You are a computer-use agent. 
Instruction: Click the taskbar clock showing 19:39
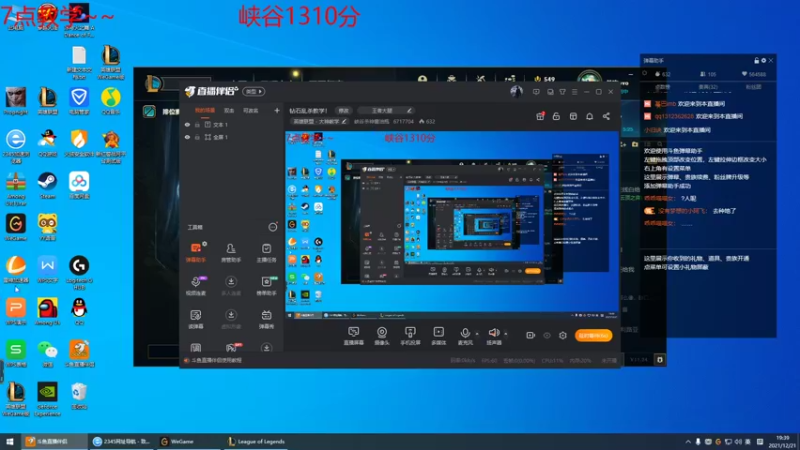point(782,442)
